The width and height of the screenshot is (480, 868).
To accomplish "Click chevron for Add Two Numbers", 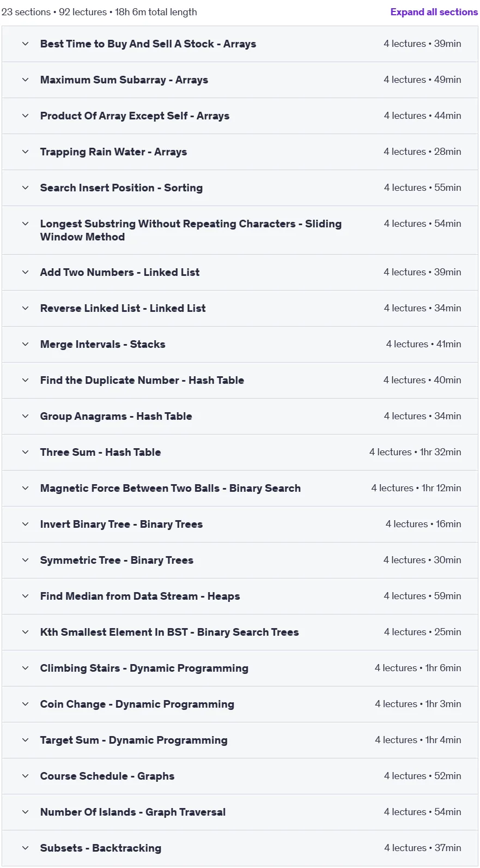I will click(x=25, y=272).
